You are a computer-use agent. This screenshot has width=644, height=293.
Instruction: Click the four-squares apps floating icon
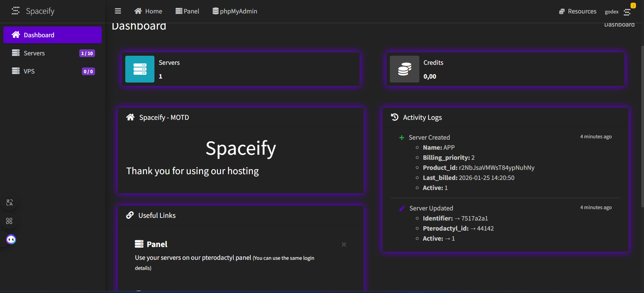coord(9,221)
